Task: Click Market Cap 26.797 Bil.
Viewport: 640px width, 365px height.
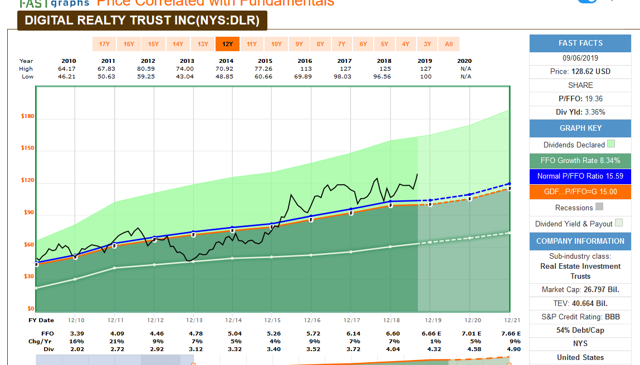Action: coord(580,289)
